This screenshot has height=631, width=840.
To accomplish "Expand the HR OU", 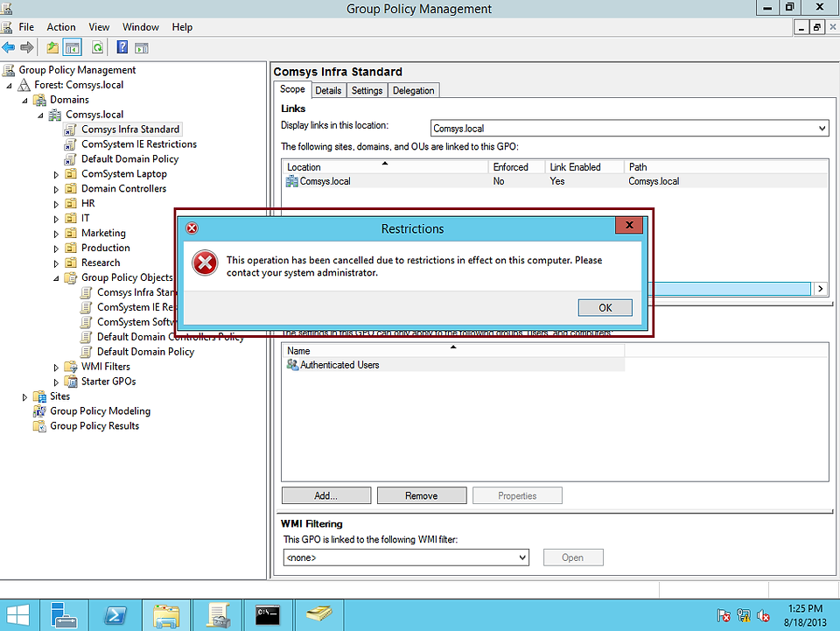I will tap(56, 204).
